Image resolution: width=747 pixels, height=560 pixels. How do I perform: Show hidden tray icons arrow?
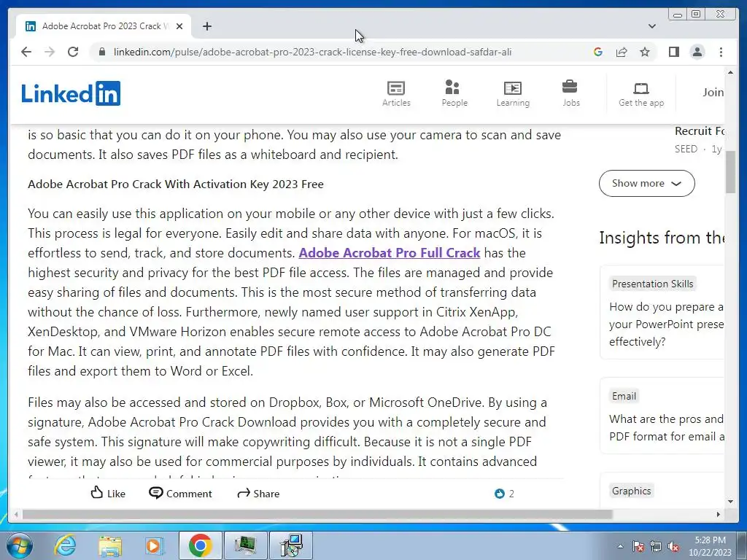point(620,547)
